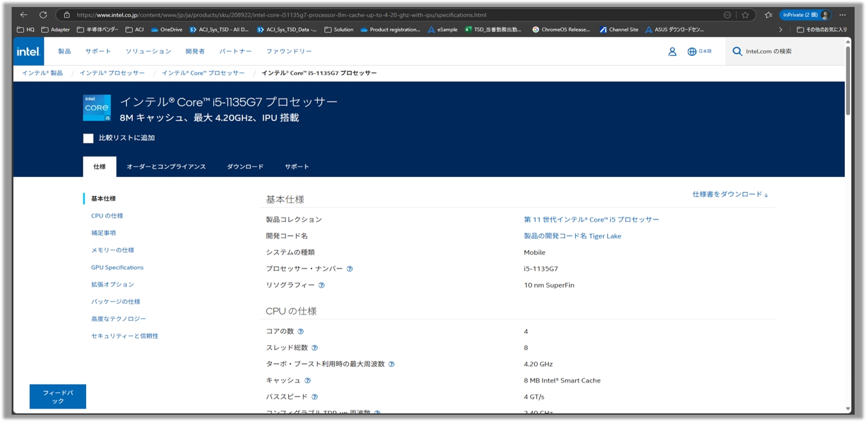This screenshot has height=424, width=868.
Task: Go back with the browser back arrow
Action: tap(24, 15)
